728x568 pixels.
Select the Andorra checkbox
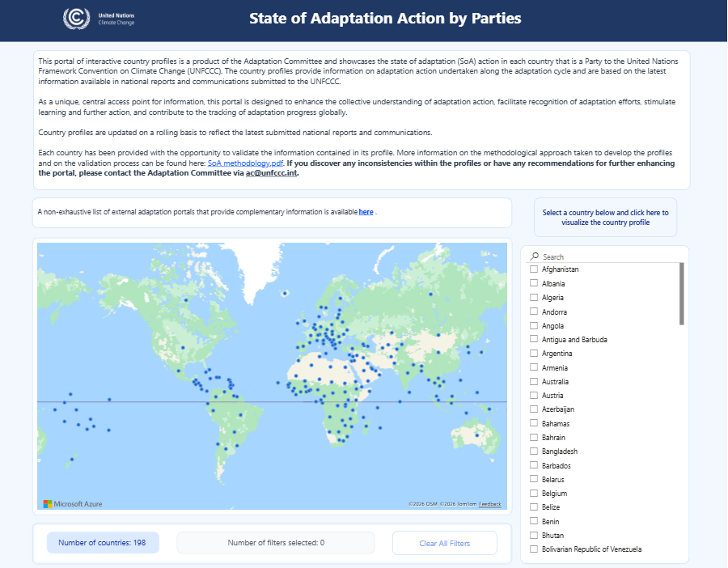(534, 312)
